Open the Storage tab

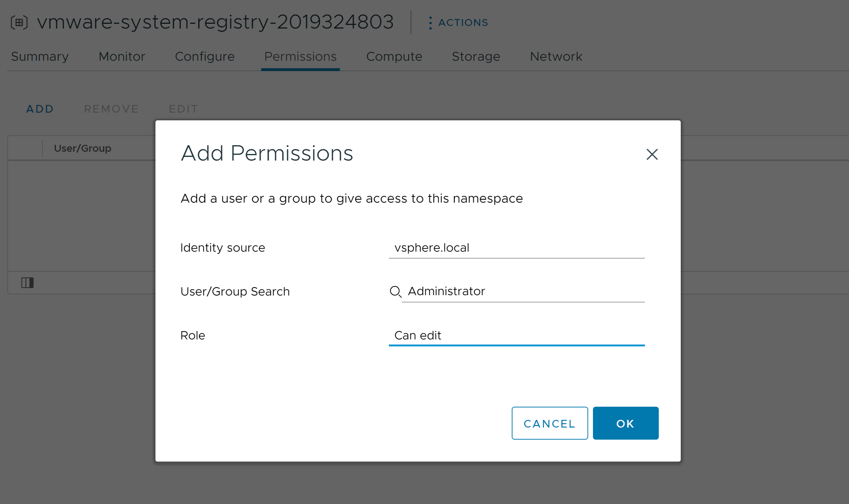(476, 57)
